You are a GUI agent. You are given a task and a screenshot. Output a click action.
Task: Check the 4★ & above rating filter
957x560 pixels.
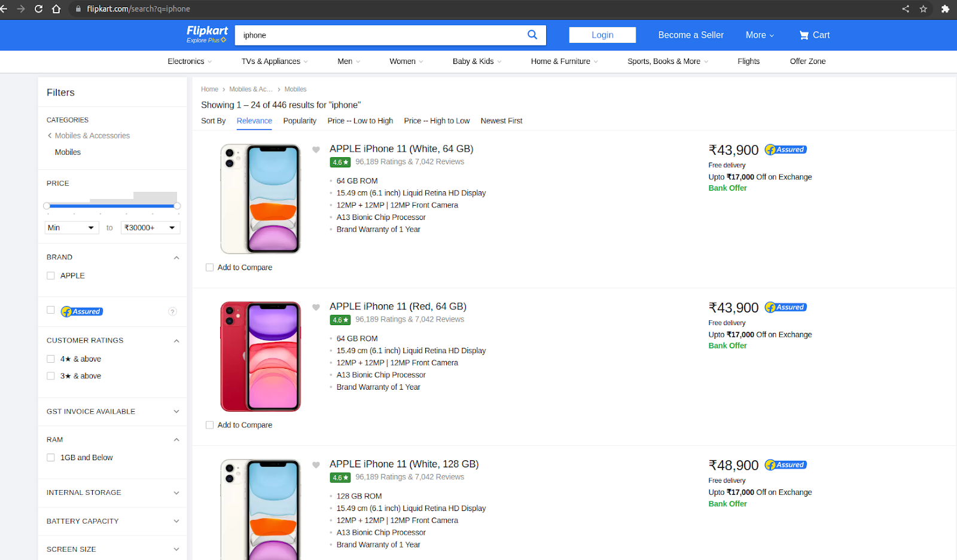(x=51, y=359)
